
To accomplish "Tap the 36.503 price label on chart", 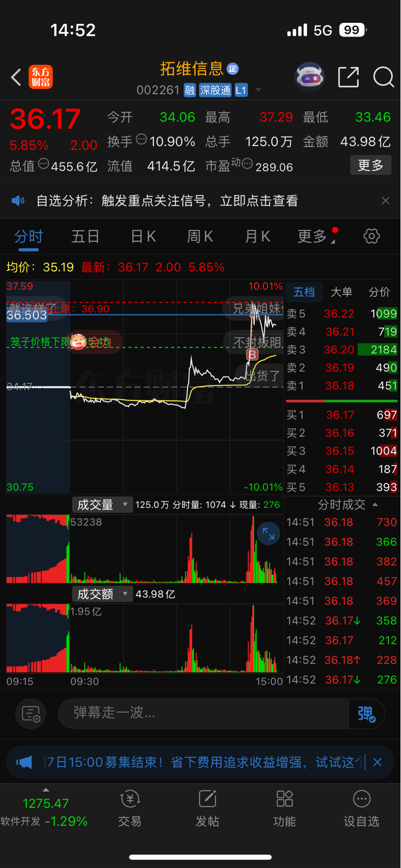I will (x=27, y=315).
